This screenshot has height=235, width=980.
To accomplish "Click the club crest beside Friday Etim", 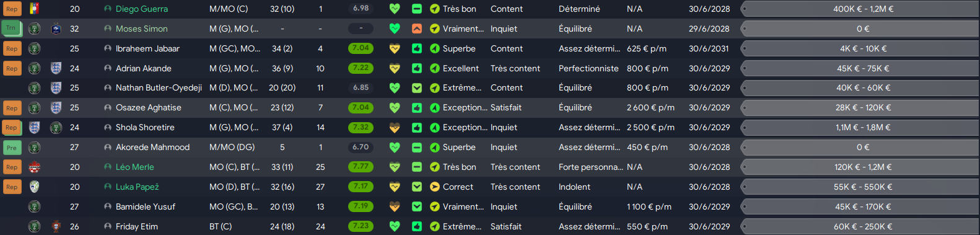I will pyautogui.click(x=56, y=226).
